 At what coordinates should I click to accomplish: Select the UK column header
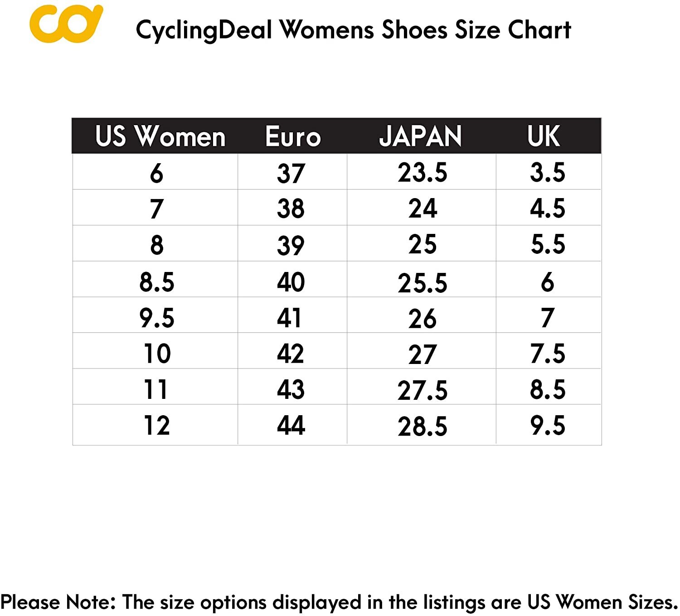coord(544,136)
